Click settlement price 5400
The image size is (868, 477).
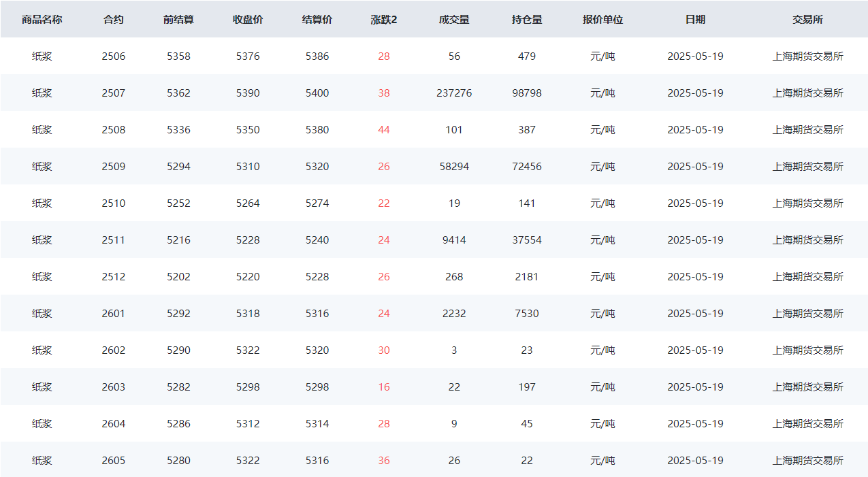317,93
